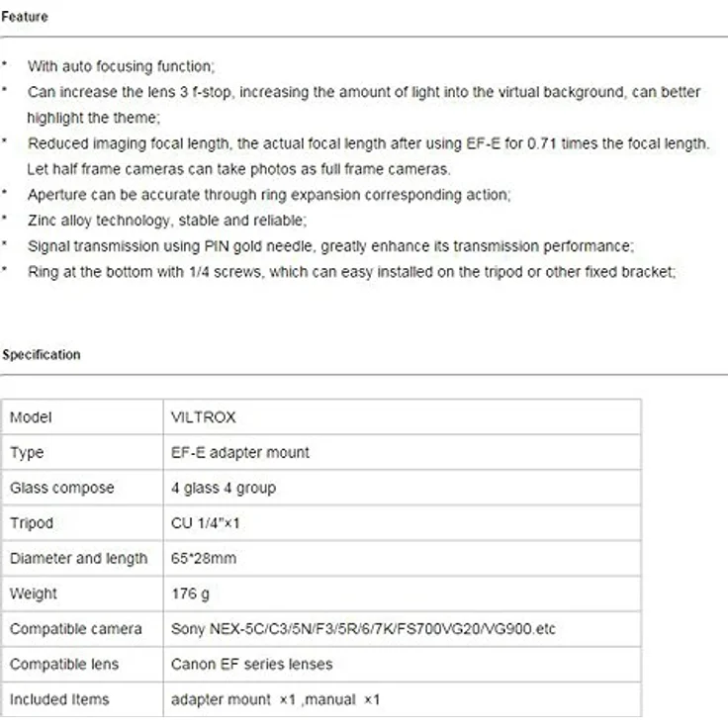
Task: Select the '4 glass 4 group' cell
Action: point(402,488)
